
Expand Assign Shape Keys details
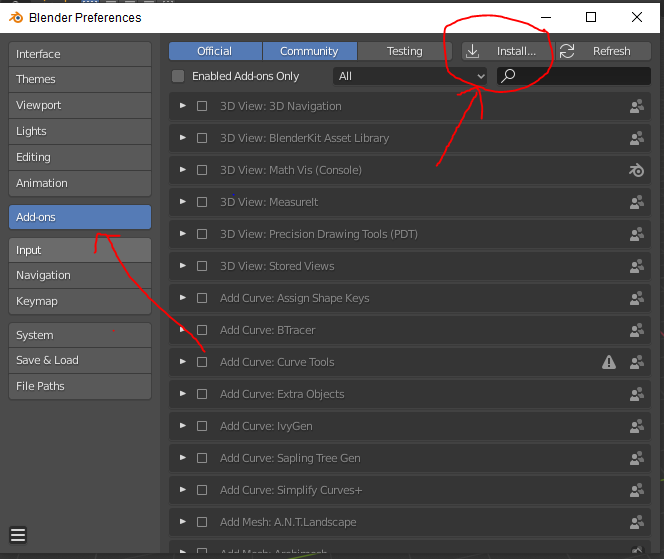click(183, 297)
